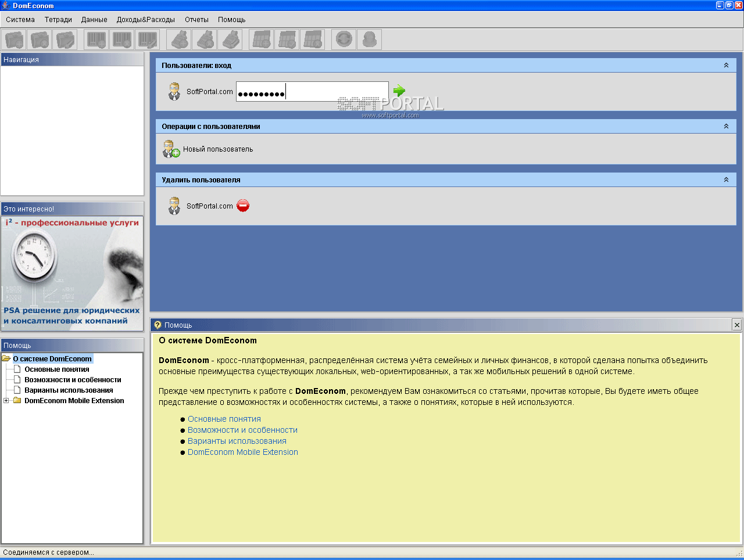Close the Помощь help panel
Image resolution: width=744 pixels, height=560 pixels.
(737, 325)
